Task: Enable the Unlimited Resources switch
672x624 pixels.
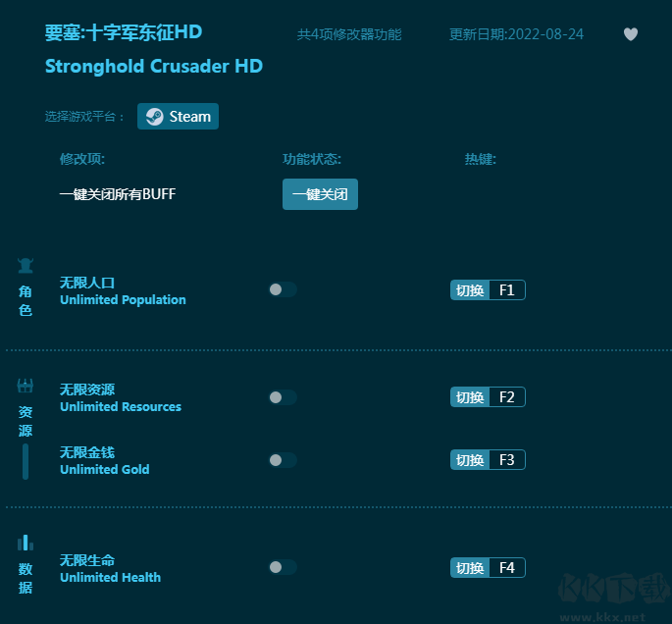Action: [282, 397]
